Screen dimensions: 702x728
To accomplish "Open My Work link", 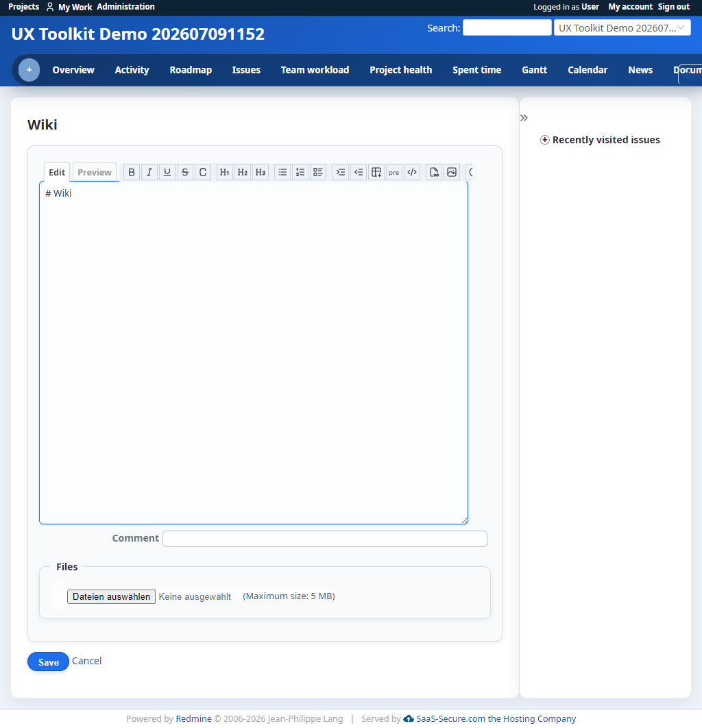I will coord(75,7).
